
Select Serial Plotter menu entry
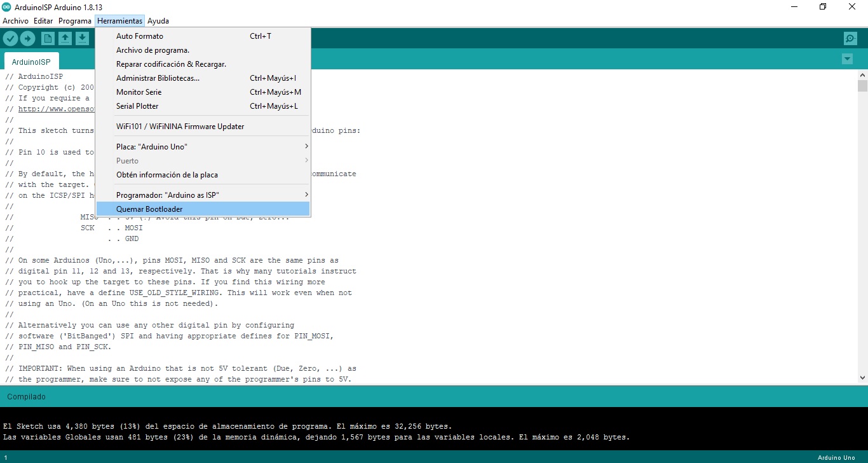(203, 106)
